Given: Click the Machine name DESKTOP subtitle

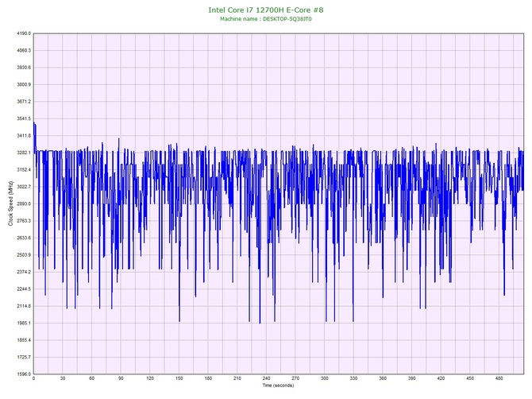Looking at the screenshot, I should tap(266, 19).
